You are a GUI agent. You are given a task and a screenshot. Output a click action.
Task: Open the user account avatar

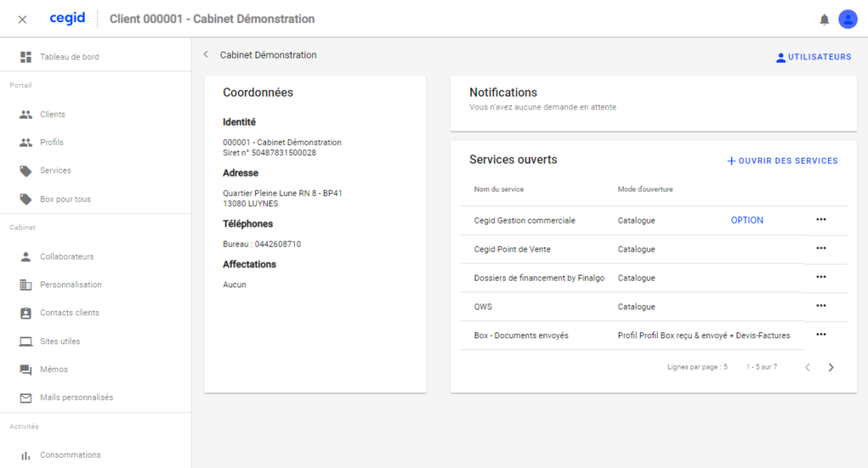coord(848,19)
